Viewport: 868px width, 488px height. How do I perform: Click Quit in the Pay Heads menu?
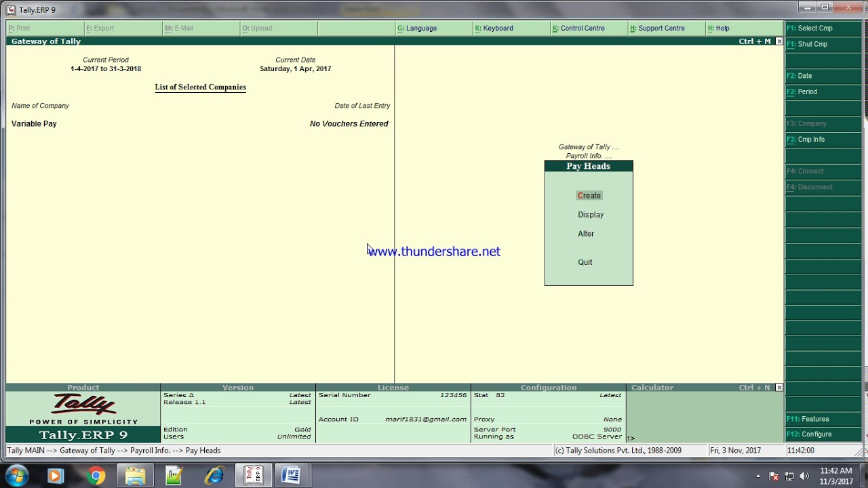coord(585,262)
